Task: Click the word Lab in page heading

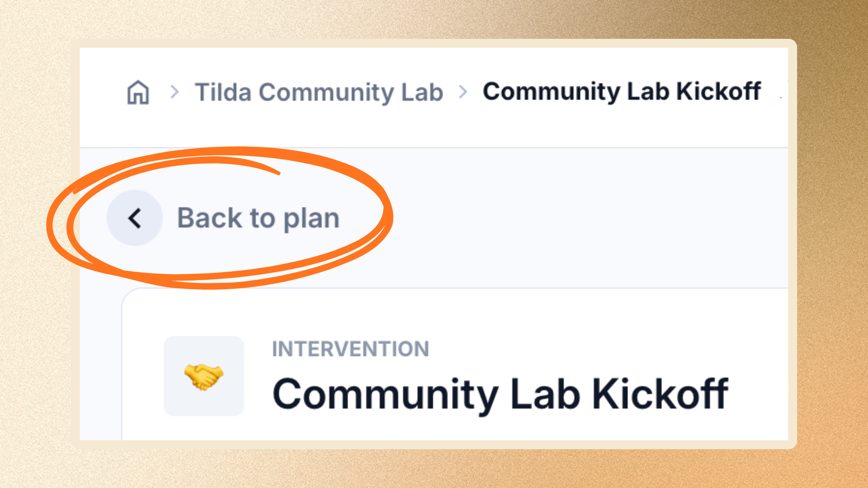Action: click(x=546, y=394)
